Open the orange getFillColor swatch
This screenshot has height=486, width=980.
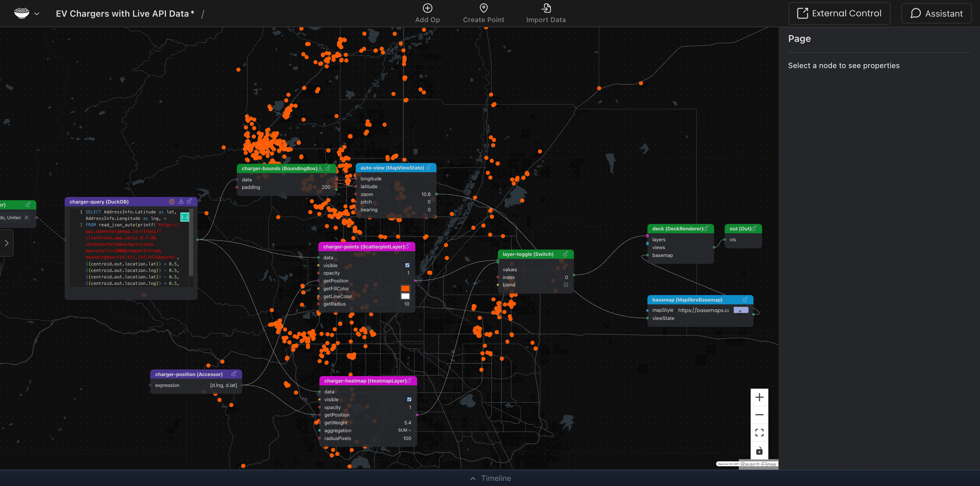(x=405, y=289)
